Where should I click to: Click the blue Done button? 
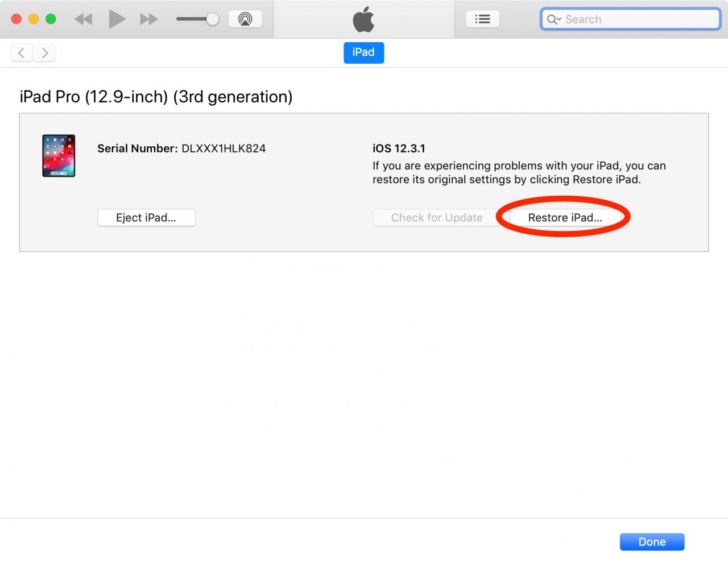tap(652, 542)
